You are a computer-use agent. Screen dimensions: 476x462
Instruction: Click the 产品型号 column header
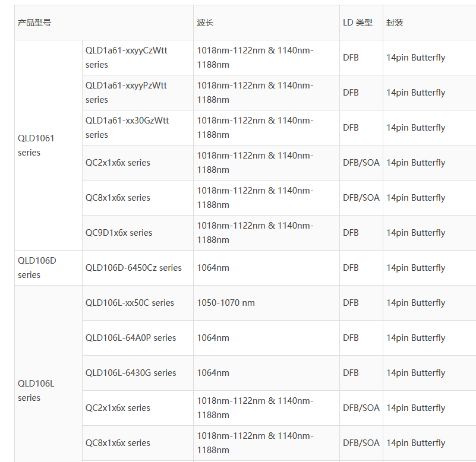34,23
